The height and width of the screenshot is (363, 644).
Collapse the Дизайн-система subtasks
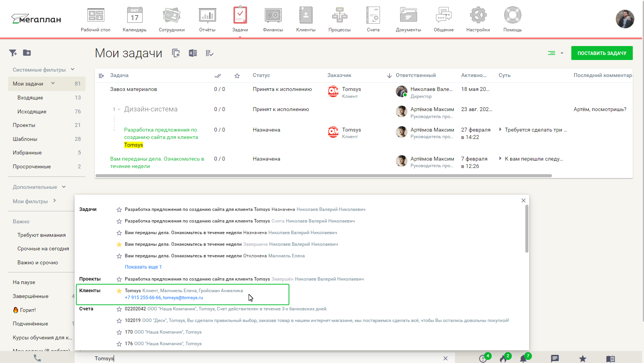point(119,110)
